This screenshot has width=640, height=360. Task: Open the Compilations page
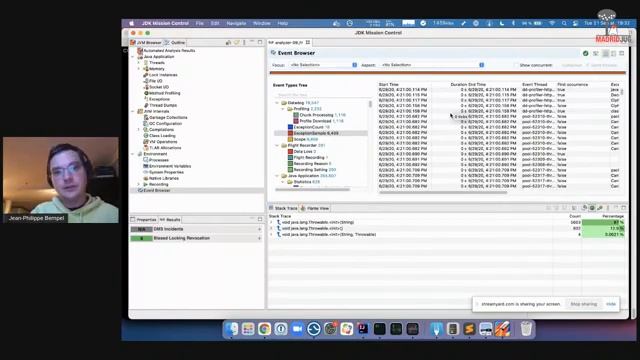click(x=161, y=129)
